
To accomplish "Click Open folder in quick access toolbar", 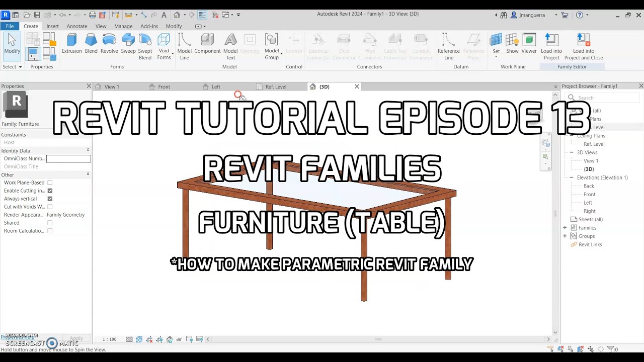I will [x=27, y=15].
